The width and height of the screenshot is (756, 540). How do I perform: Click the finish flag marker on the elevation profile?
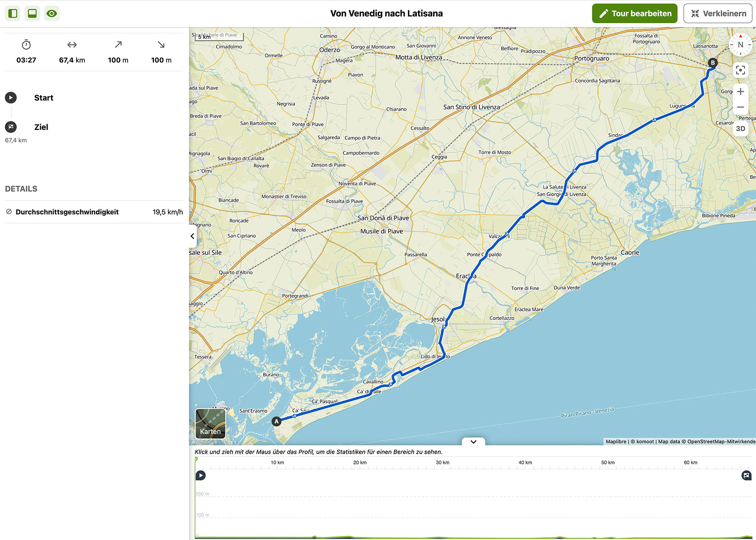[x=747, y=476]
